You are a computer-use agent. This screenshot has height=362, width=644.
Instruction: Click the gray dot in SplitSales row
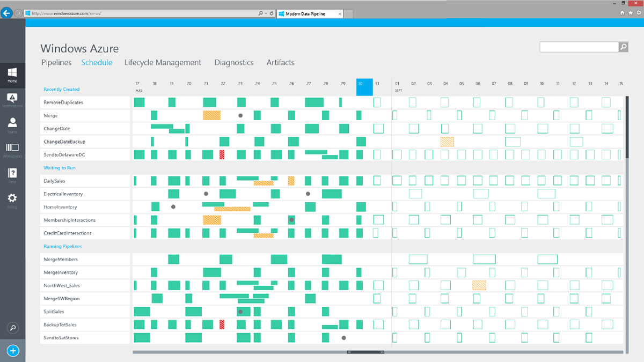click(x=240, y=312)
